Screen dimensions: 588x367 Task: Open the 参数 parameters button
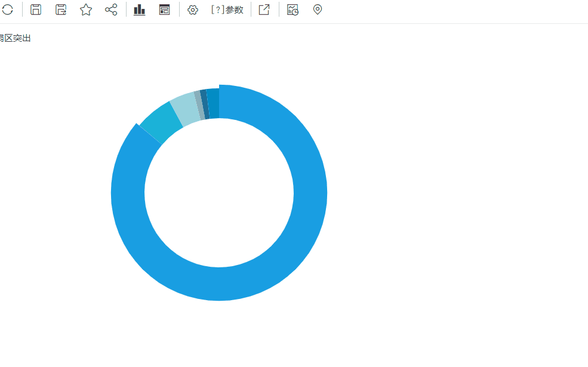tap(227, 10)
